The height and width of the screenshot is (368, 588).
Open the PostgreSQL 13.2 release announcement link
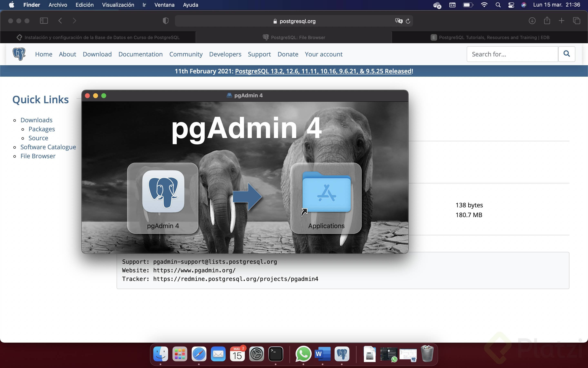tap(323, 71)
